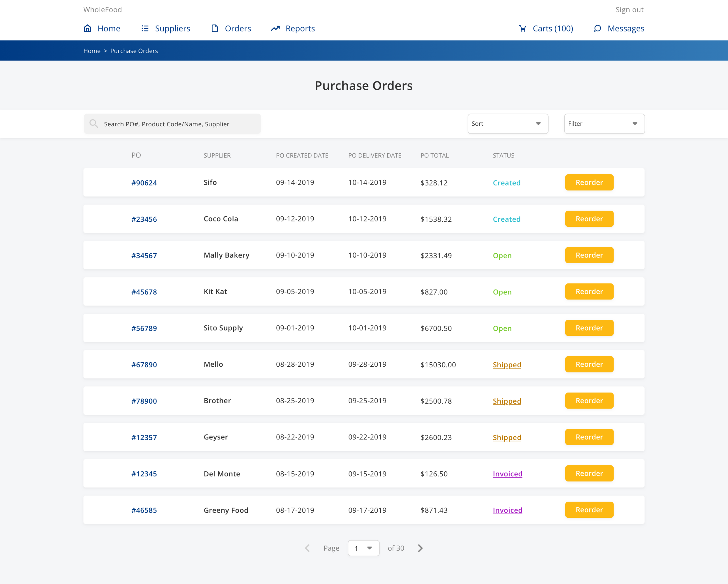The width and height of the screenshot is (728, 584).
Task: Click the Orders document icon
Action: [x=215, y=28]
